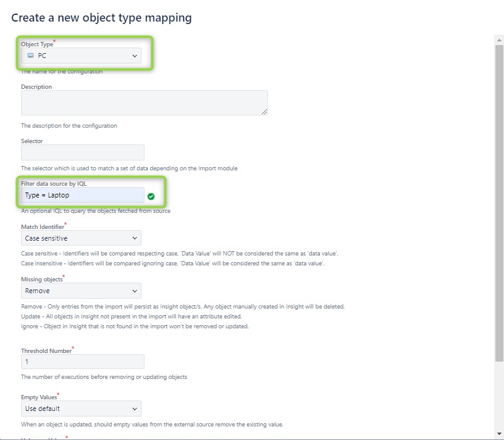Click the Threshold Number input field

click(x=83, y=362)
